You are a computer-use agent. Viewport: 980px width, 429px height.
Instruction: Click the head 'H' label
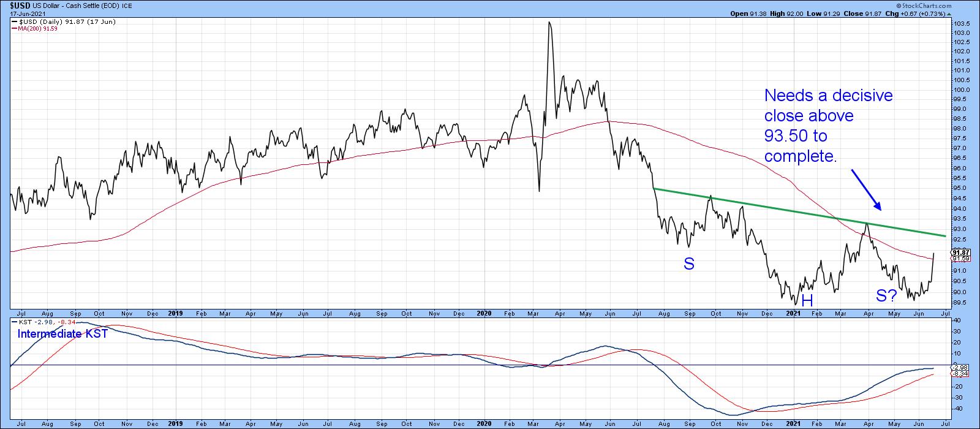point(807,300)
